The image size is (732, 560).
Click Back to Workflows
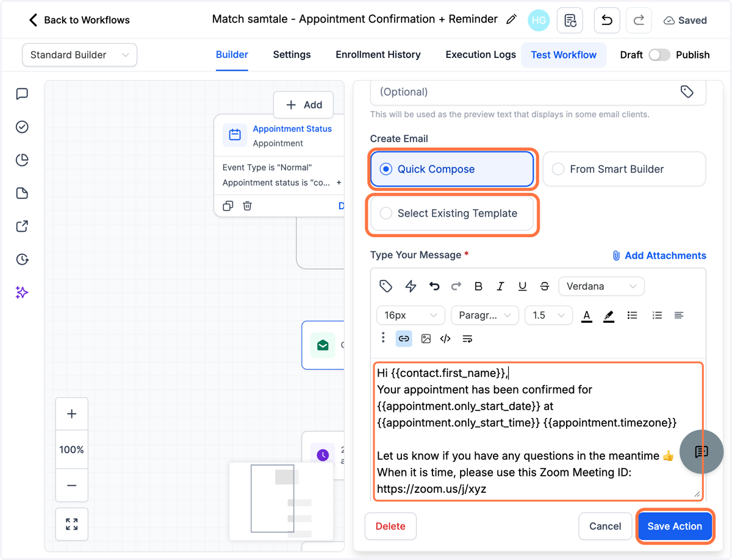point(87,20)
